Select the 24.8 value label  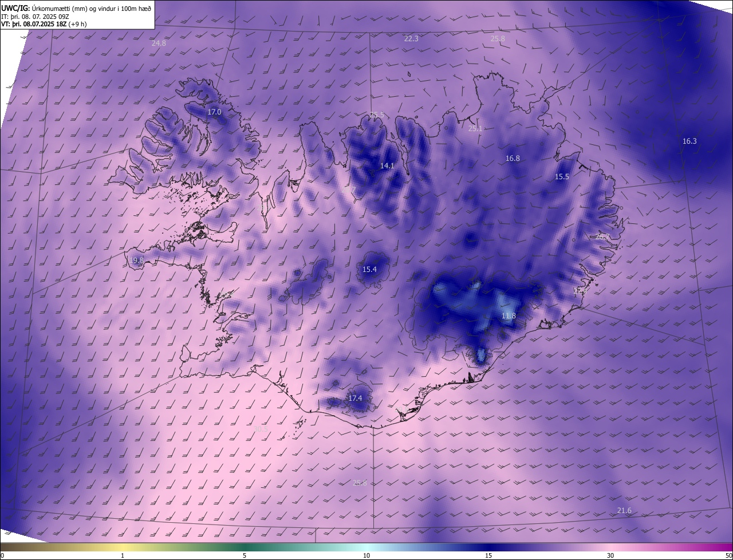point(159,44)
